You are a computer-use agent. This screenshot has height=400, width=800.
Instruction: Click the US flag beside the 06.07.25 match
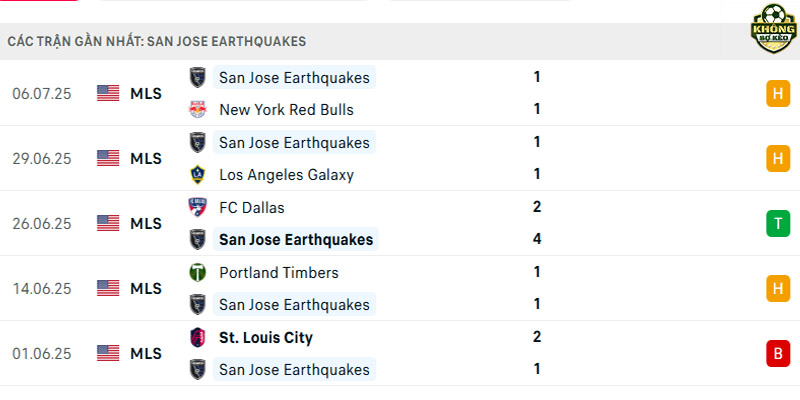(x=108, y=93)
